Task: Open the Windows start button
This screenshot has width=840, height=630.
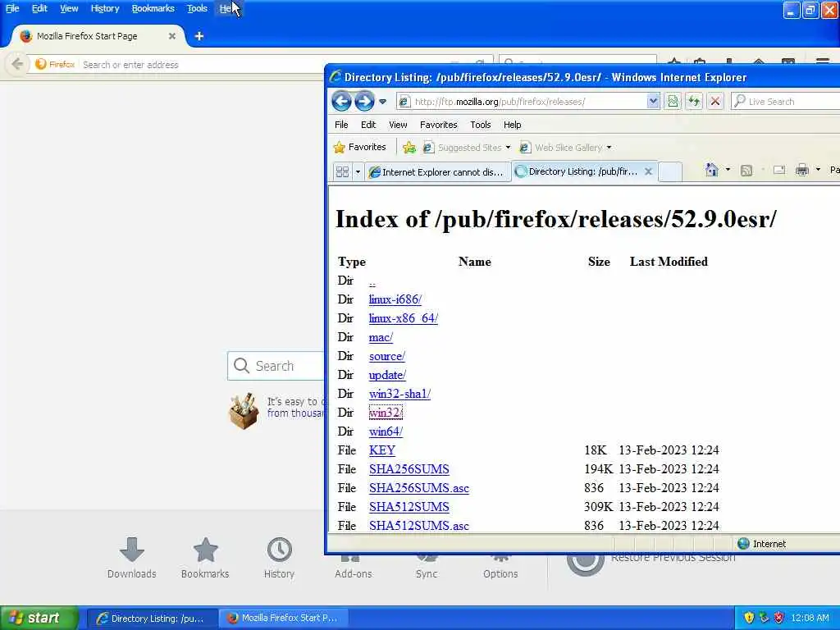Action: point(39,618)
